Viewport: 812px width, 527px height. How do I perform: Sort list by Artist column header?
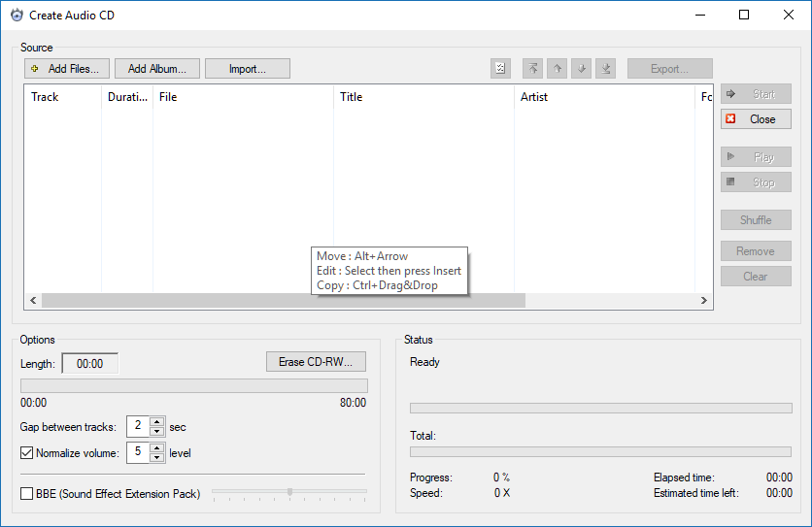pyautogui.click(x=604, y=97)
